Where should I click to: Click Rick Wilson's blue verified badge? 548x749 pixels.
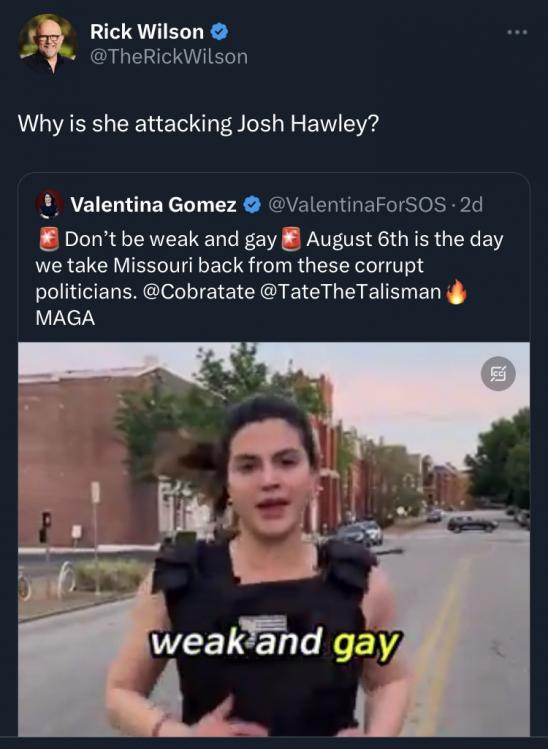click(x=219, y=32)
